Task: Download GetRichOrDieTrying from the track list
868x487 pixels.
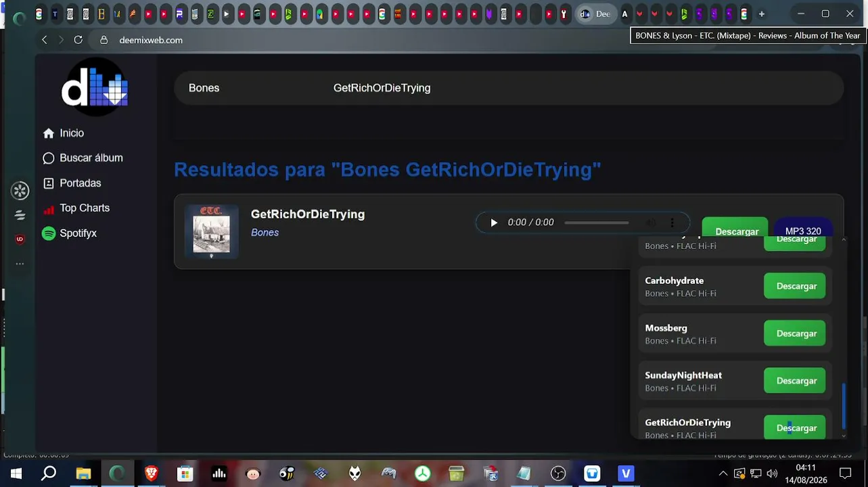Action: click(x=795, y=427)
